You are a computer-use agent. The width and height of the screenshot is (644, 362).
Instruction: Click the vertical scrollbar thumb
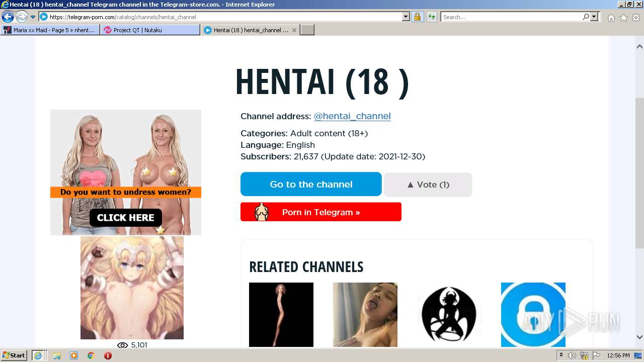pos(639,173)
